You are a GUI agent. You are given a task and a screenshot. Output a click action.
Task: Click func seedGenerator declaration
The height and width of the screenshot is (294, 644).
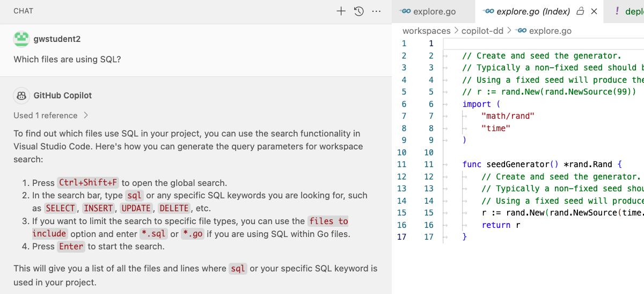(541, 164)
